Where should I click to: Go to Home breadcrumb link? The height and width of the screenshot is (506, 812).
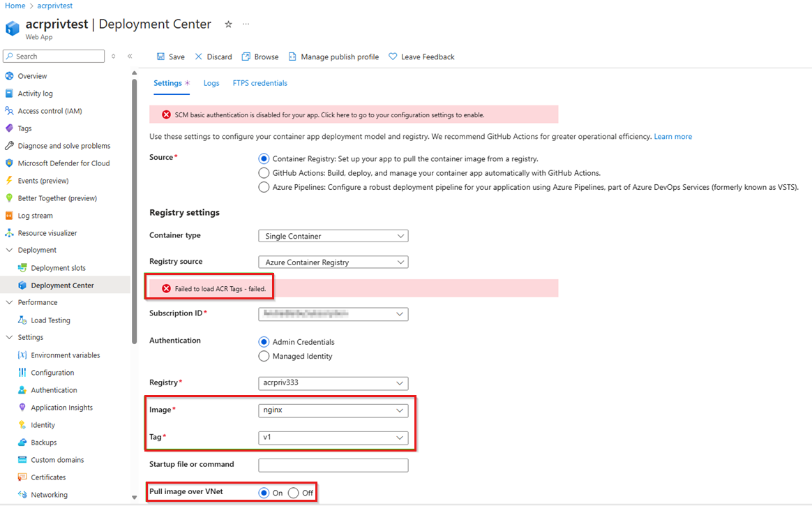tap(15, 6)
